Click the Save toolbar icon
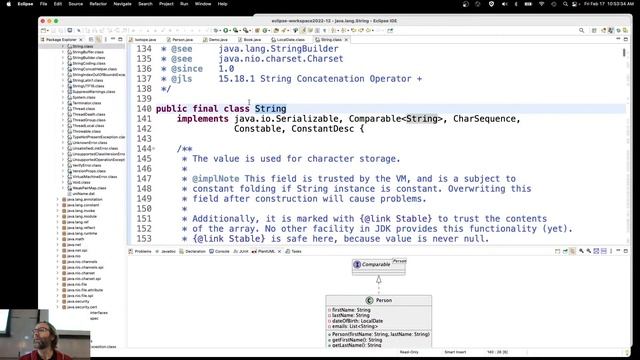This screenshot has width=640, height=360. [x=53, y=30]
